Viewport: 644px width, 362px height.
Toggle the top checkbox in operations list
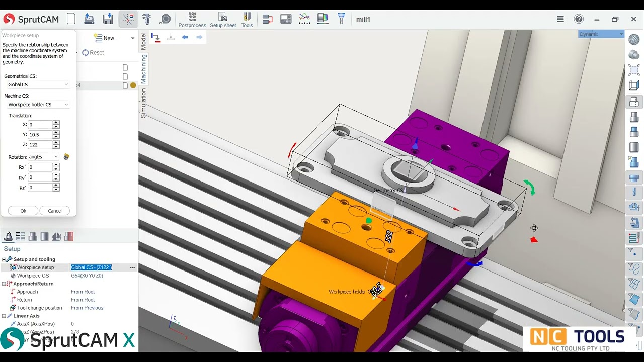pos(125,67)
